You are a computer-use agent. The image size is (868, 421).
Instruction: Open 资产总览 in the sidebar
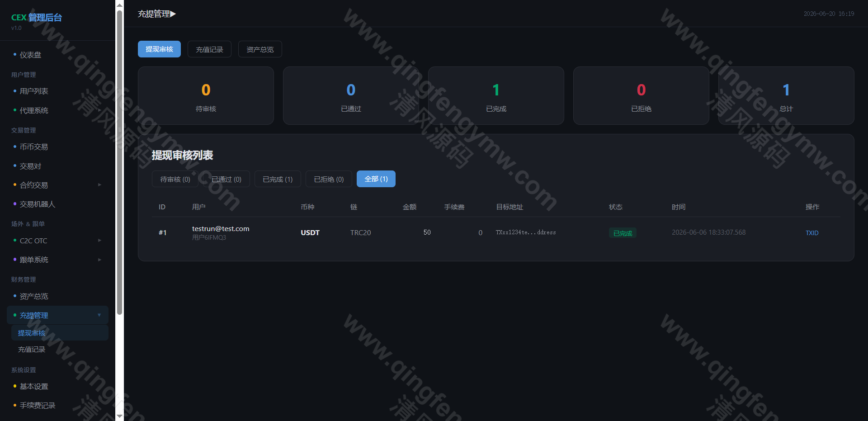click(x=57, y=296)
